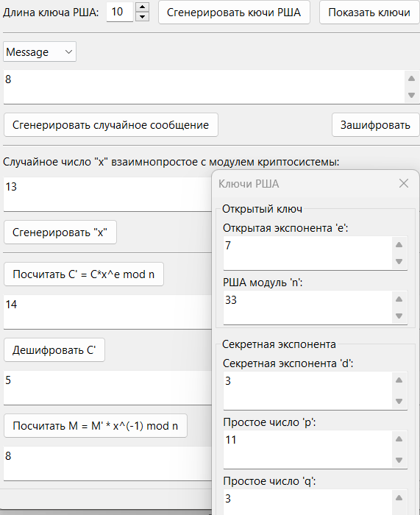Close the 'Ключи РША' dialog

pos(404,183)
